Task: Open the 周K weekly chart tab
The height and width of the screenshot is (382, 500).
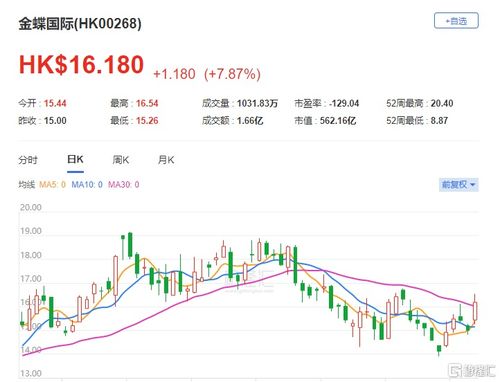Action: 121,160
